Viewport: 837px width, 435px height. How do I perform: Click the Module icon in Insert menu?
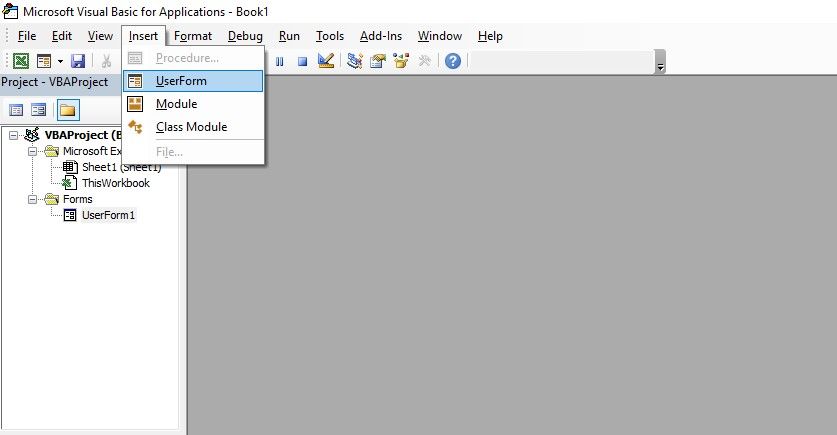[x=135, y=104]
